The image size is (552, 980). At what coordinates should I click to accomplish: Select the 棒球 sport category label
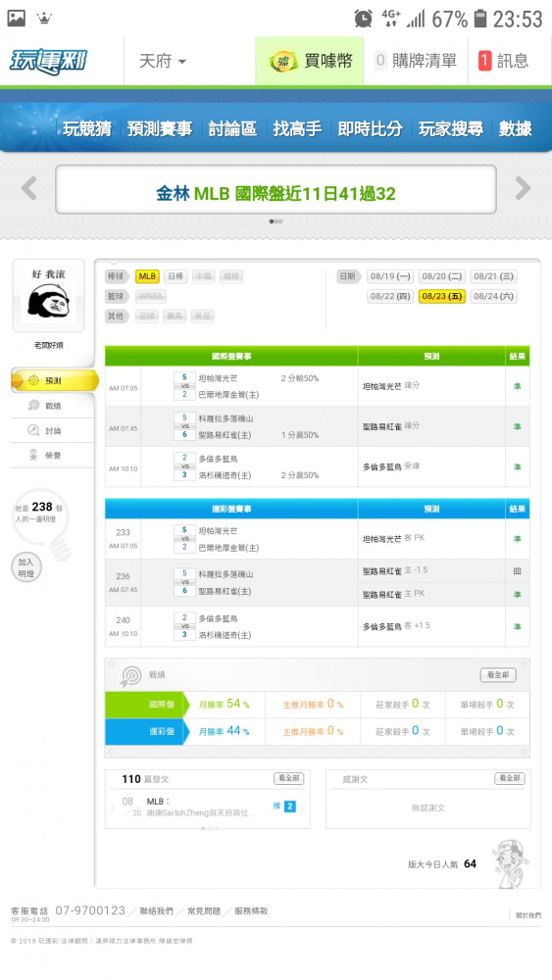(x=117, y=276)
